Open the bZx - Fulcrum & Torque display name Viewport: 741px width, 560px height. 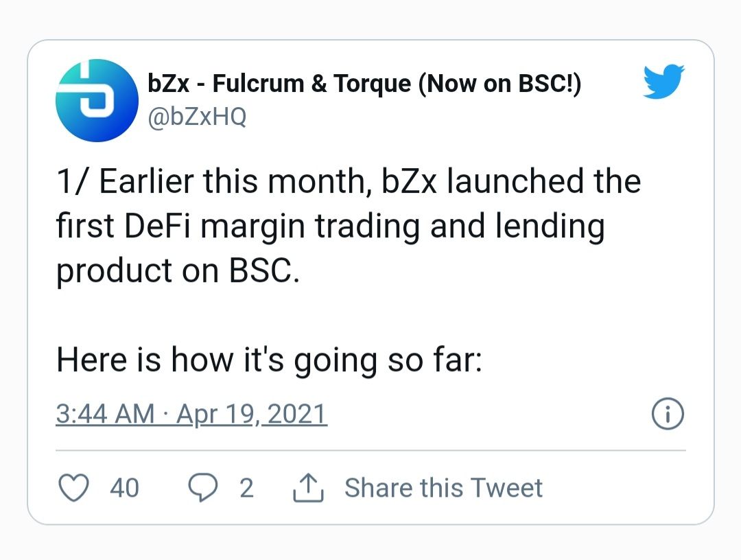(x=279, y=84)
